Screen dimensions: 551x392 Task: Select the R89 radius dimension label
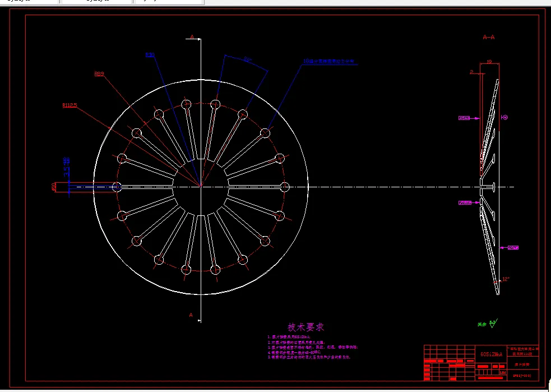tap(99, 74)
